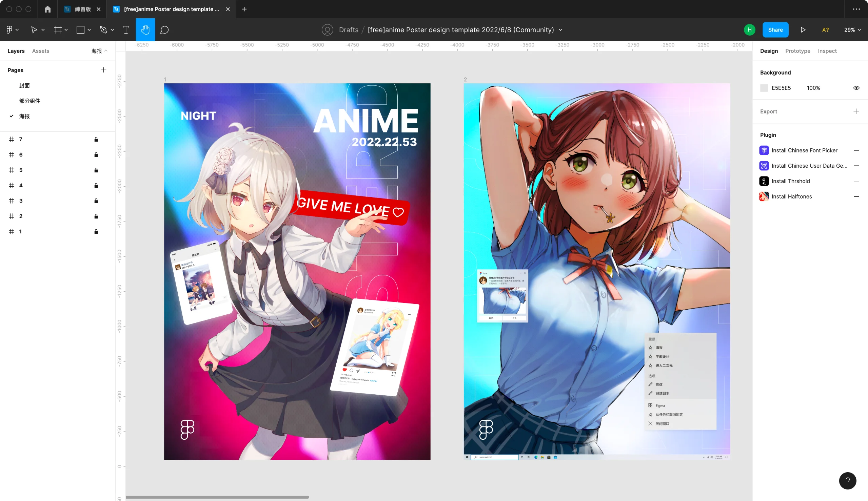The image size is (868, 501).
Task: Remove Install Chinese Font Picker plugin
Action: click(x=856, y=150)
